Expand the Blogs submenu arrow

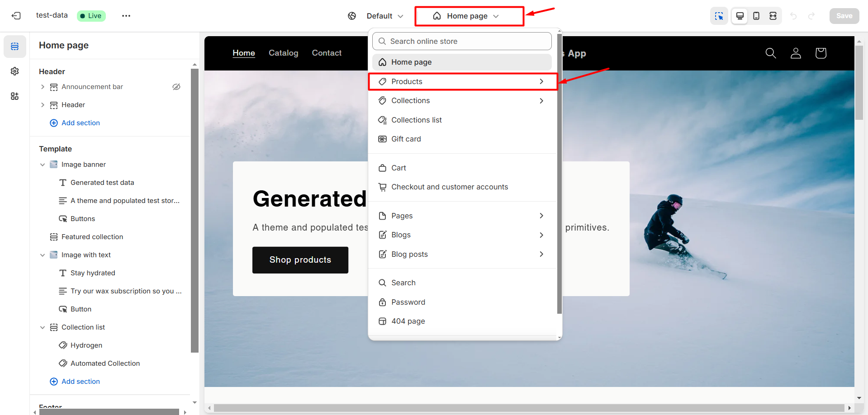541,235
